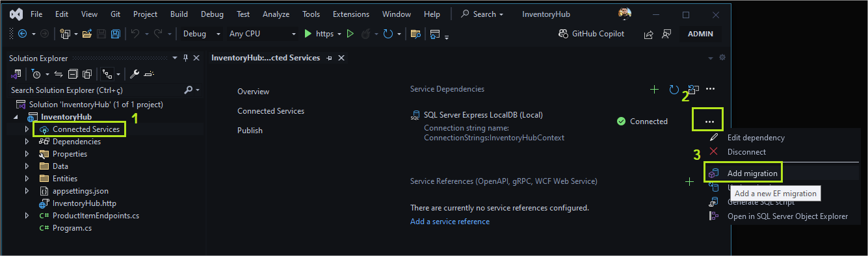Click the nested-view tree icon in Solution Explorer
Viewport: 868px width, 256px height.
tap(108, 74)
